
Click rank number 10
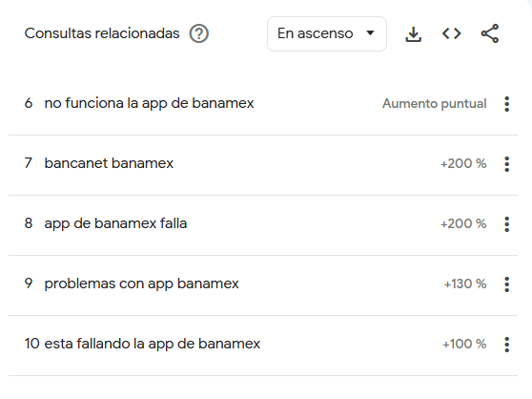(x=32, y=344)
